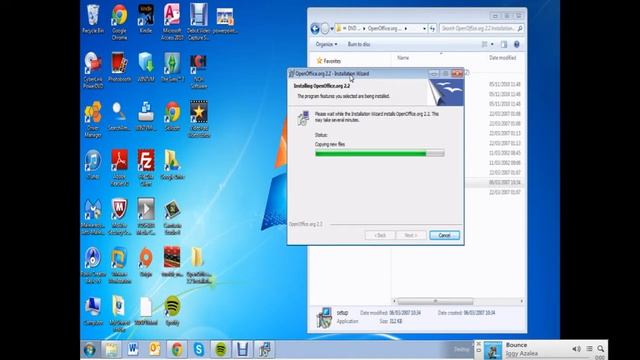Click the disabled Next button in wizard
The width and height of the screenshot is (640, 360).
click(x=411, y=236)
